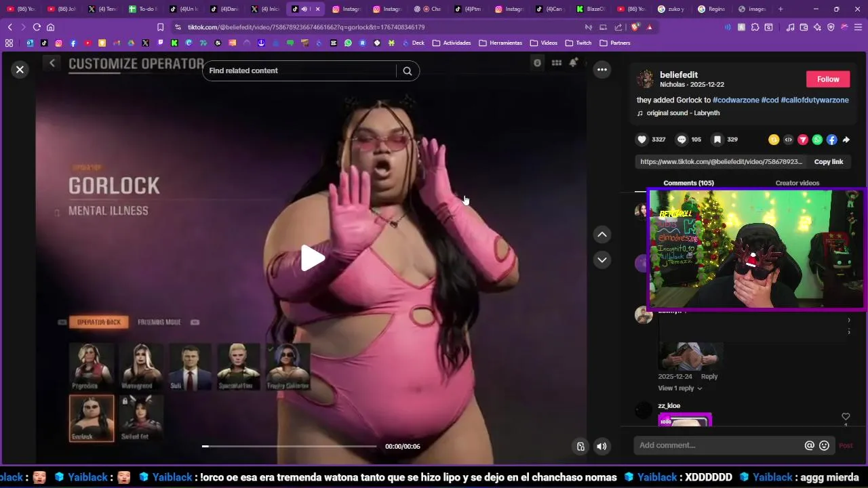
Task: Open the media control music note icon
Action: coord(790,27)
